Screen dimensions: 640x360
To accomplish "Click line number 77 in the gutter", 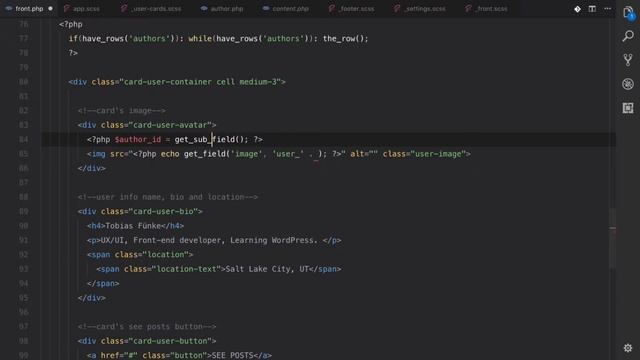I will (23, 39).
